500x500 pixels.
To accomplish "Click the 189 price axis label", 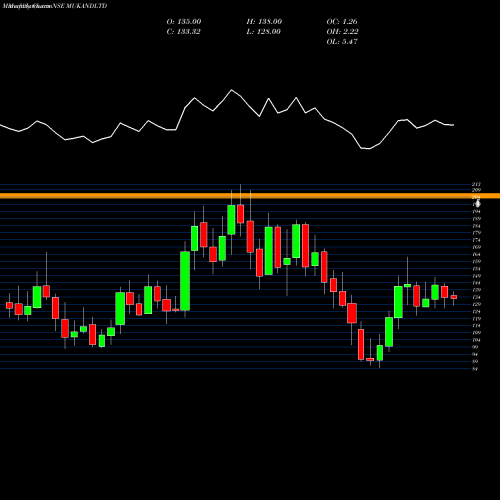I will pyautogui.click(x=476, y=219).
